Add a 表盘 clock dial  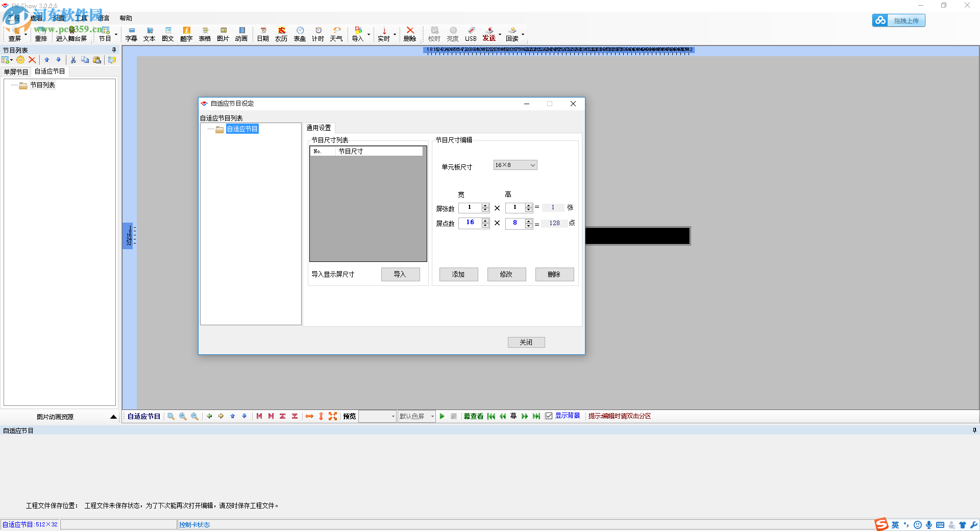(x=300, y=34)
